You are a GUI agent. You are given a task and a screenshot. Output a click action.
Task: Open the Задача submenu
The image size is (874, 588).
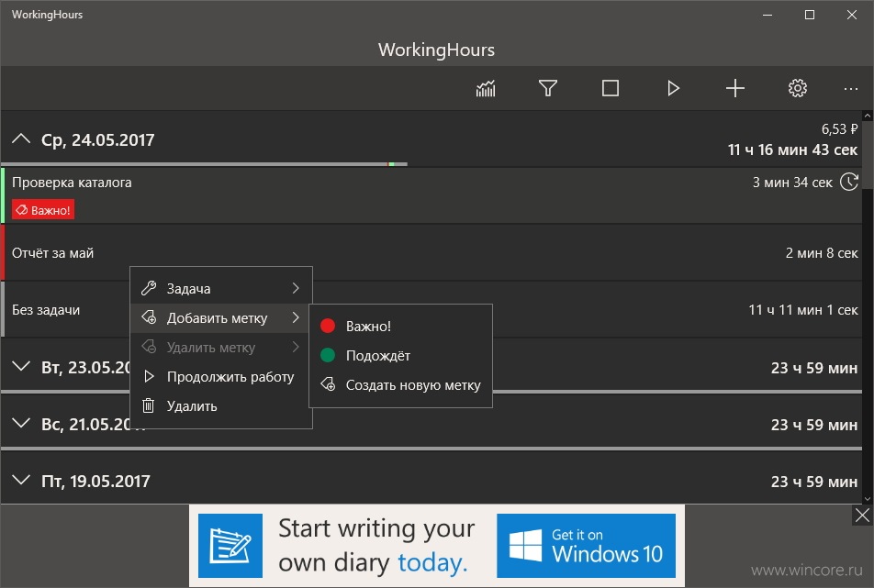click(x=220, y=288)
